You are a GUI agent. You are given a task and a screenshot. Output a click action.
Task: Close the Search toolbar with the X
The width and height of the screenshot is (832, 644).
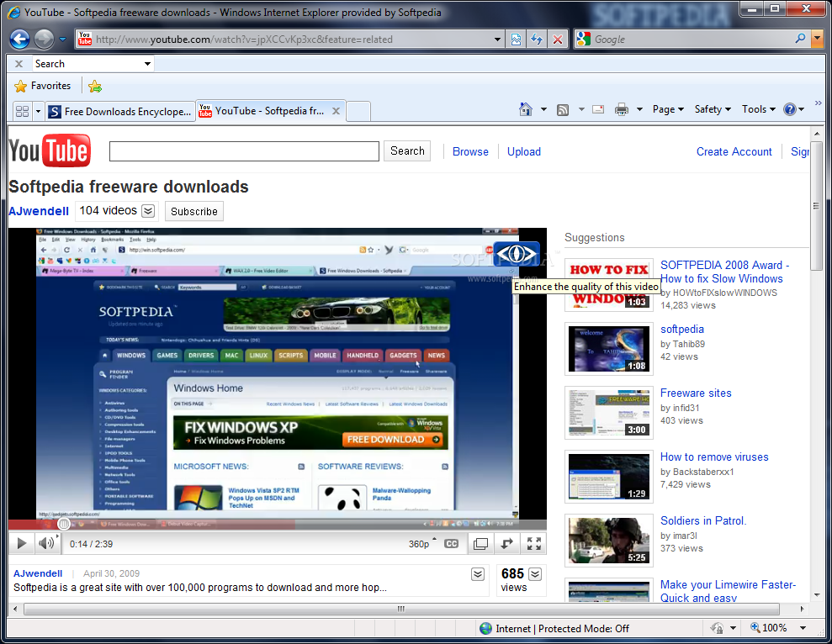coord(19,64)
